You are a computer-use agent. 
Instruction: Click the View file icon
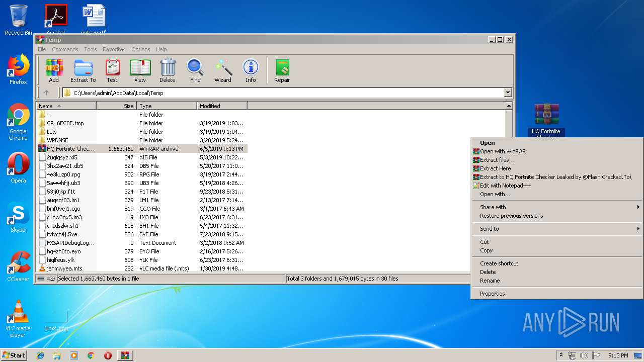click(x=140, y=71)
